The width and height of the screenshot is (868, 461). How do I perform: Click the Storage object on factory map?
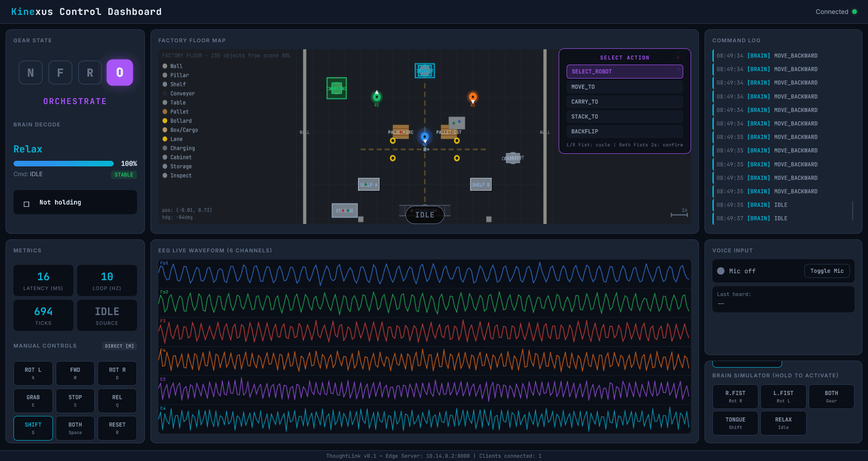345,211
